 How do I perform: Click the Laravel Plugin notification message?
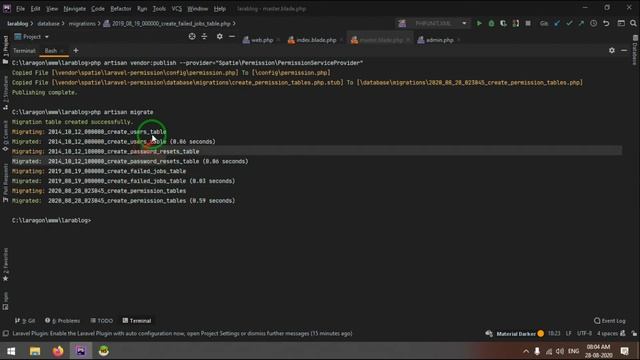[182, 333]
